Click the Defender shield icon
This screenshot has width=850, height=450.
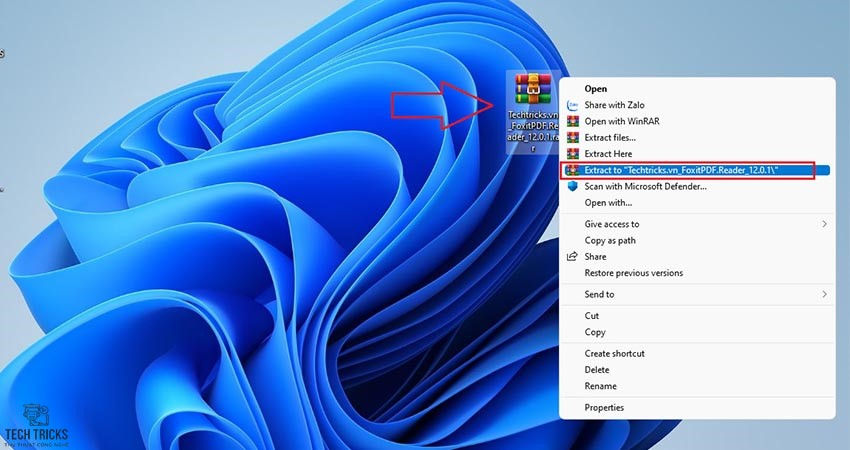click(x=572, y=187)
